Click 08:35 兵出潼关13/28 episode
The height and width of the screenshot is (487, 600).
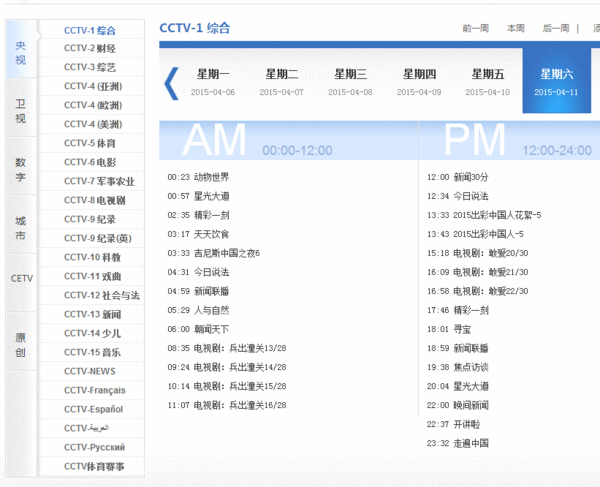pyautogui.click(x=227, y=348)
